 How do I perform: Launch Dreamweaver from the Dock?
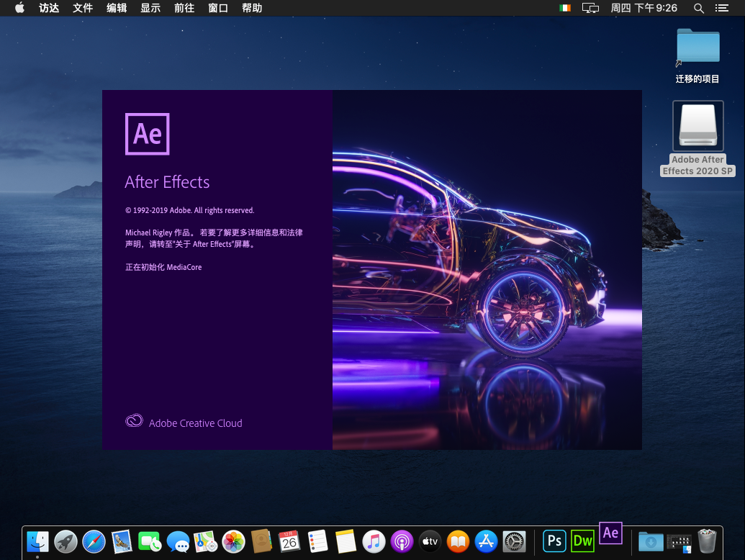pos(582,541)
